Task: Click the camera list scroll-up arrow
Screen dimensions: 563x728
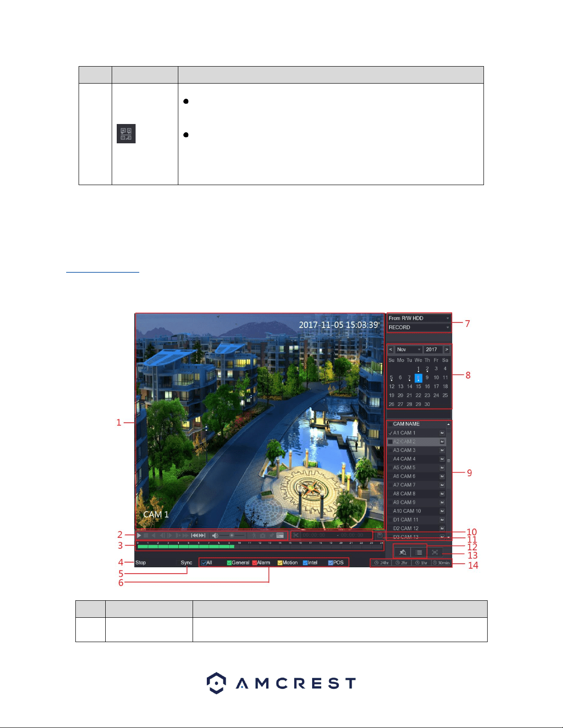Action: (449, 424)
